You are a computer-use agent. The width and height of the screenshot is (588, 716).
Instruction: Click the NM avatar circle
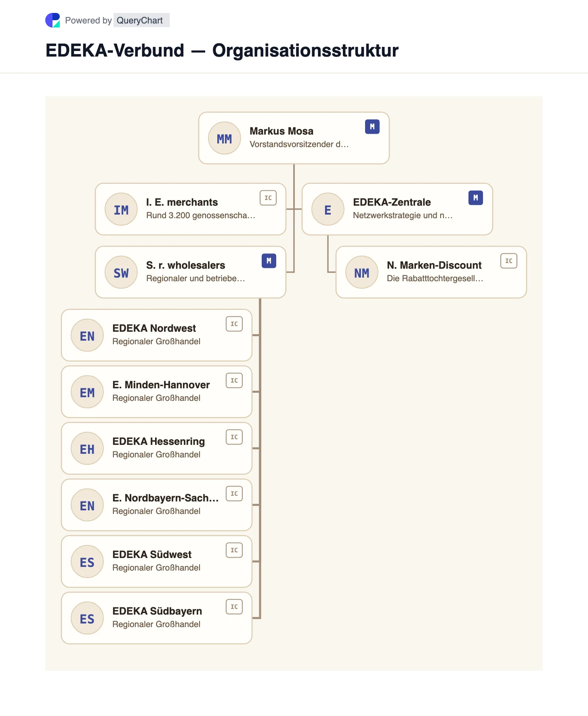362,272
